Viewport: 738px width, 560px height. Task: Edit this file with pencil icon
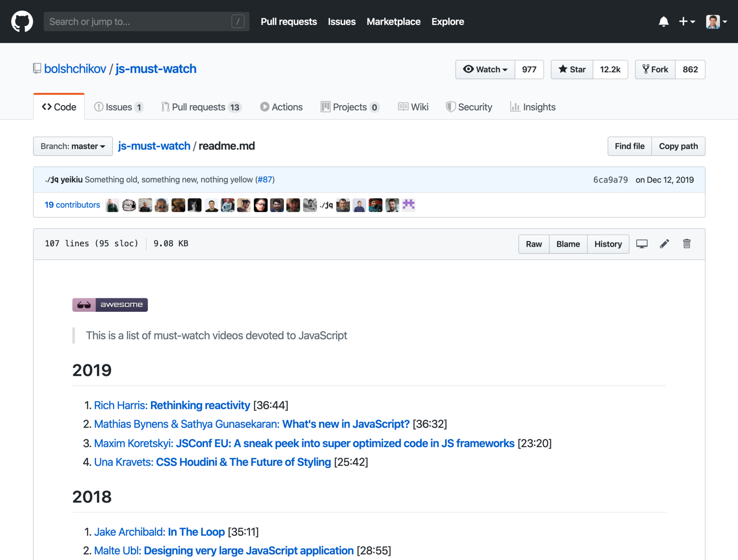(665, 244)
